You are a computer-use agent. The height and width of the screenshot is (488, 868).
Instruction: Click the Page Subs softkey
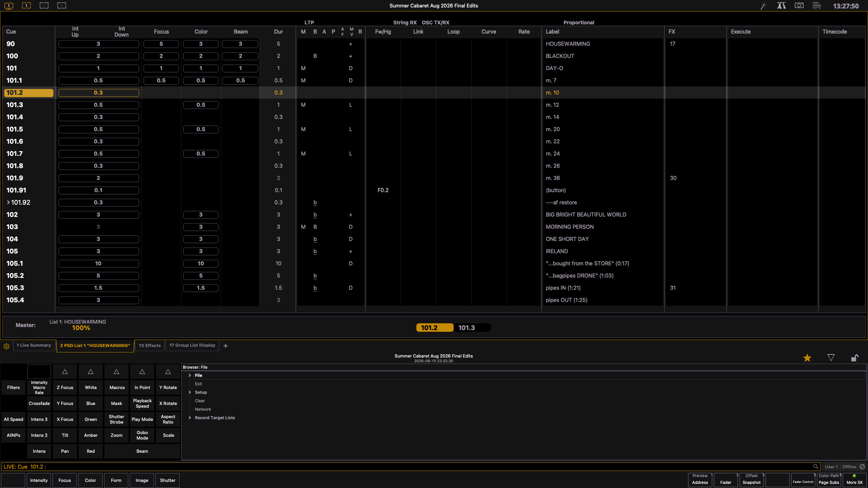(829, 480)
